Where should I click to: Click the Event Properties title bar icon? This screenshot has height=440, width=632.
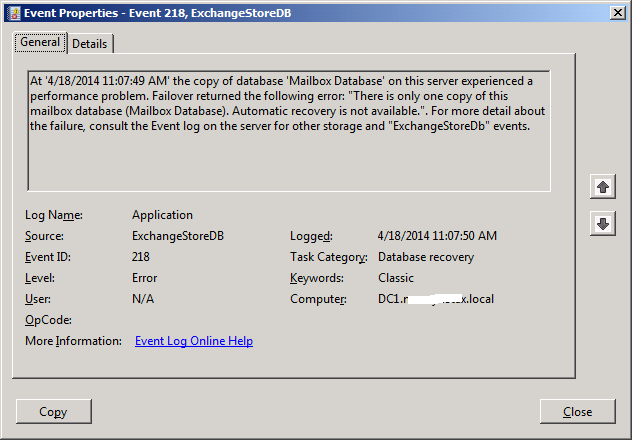[14, 13]
